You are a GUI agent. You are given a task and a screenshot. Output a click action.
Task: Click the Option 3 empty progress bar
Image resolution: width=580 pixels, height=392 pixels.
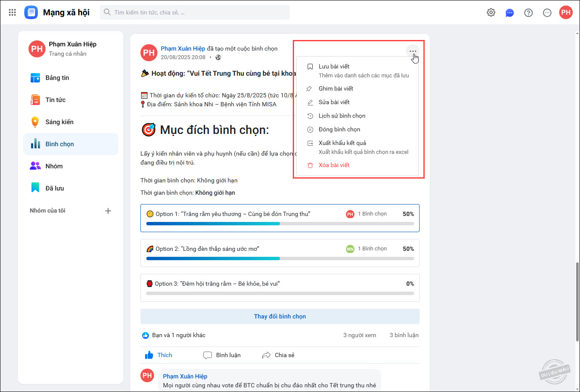(280, 293)
